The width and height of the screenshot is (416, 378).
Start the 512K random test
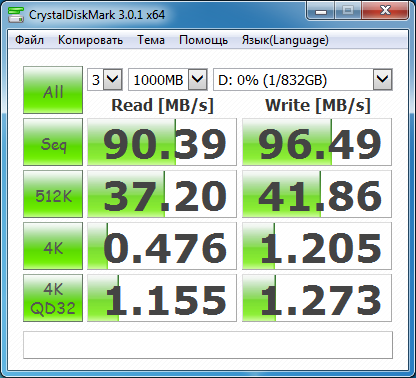[53, 194]
